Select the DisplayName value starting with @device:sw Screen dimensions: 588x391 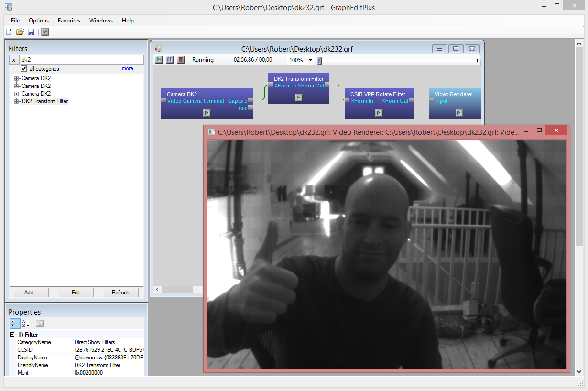109,358
